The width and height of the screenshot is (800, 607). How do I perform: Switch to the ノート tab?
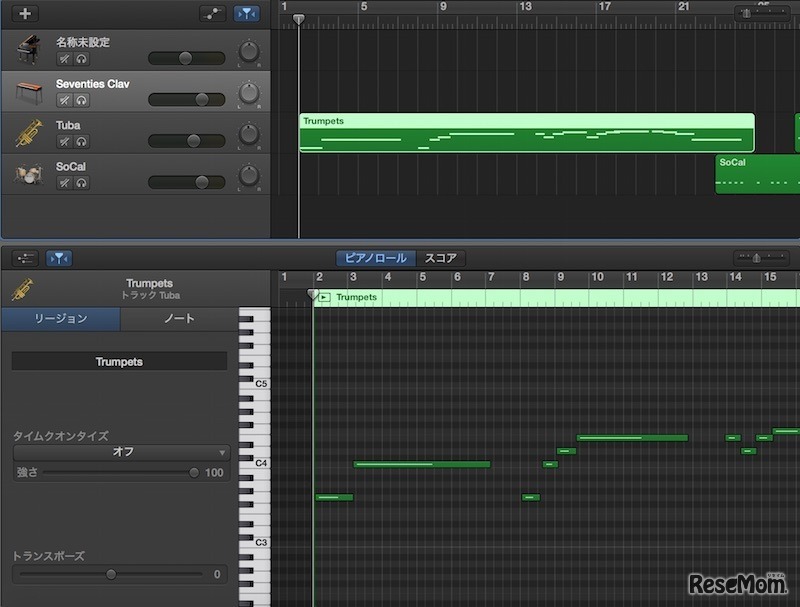(179, 319)
